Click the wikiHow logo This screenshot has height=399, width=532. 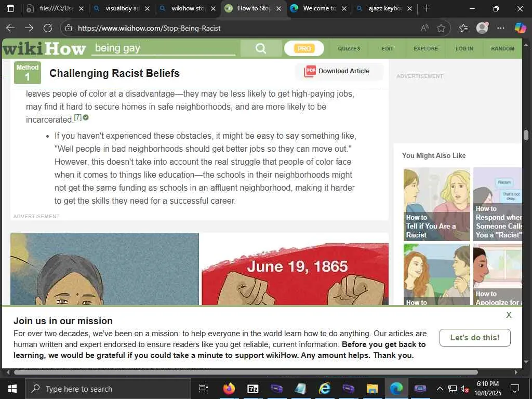(x=44, y=48)
